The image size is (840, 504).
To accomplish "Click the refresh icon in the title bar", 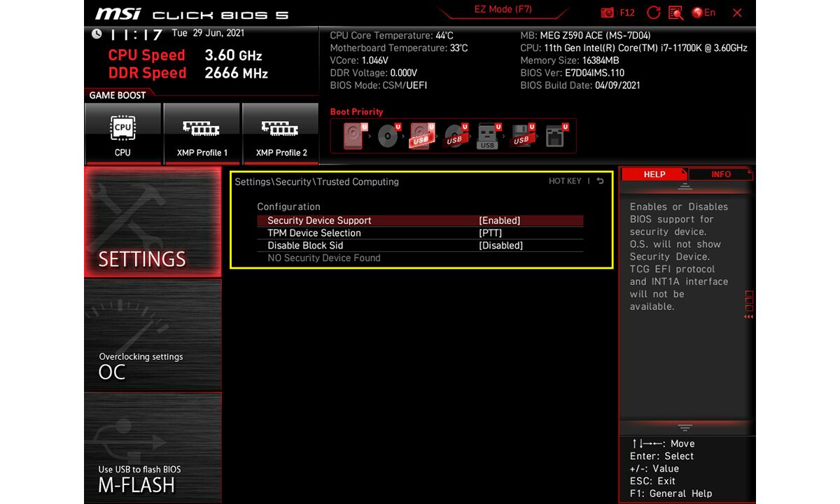I will [652, 12].
